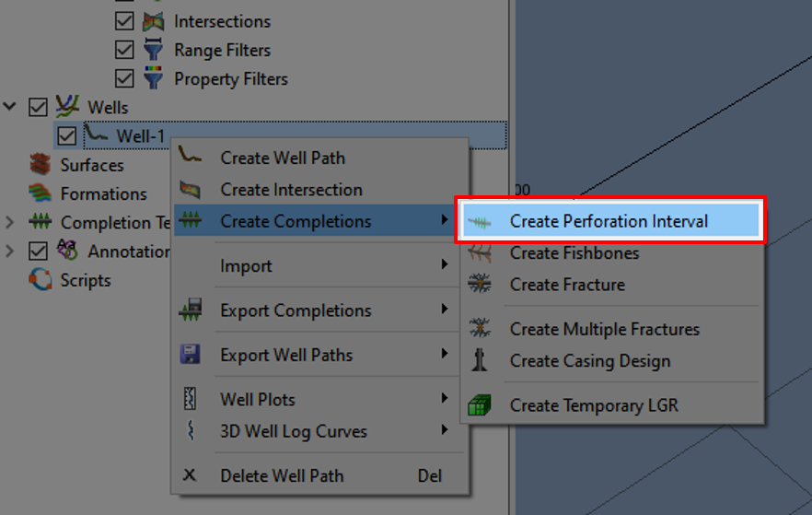This screenshot has height=515, width=812.
Task: Open the Well Plots submenu
Action: [258, 400]
